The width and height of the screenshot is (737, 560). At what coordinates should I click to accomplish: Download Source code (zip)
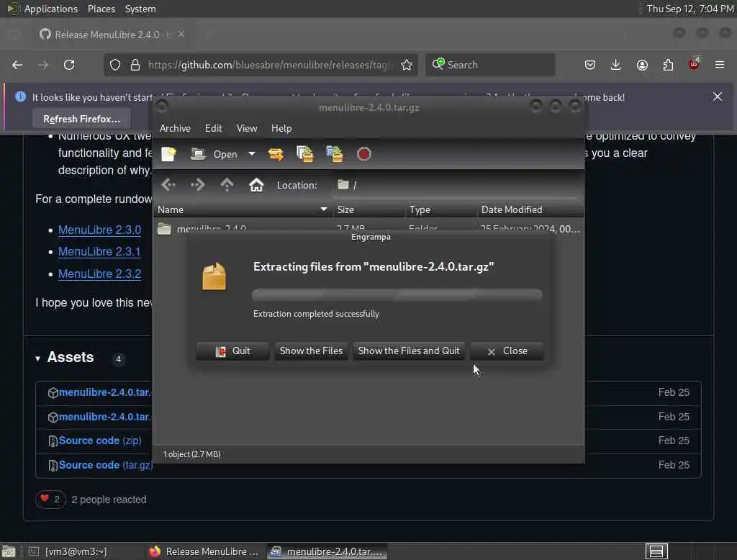click(x=99, y=441)
